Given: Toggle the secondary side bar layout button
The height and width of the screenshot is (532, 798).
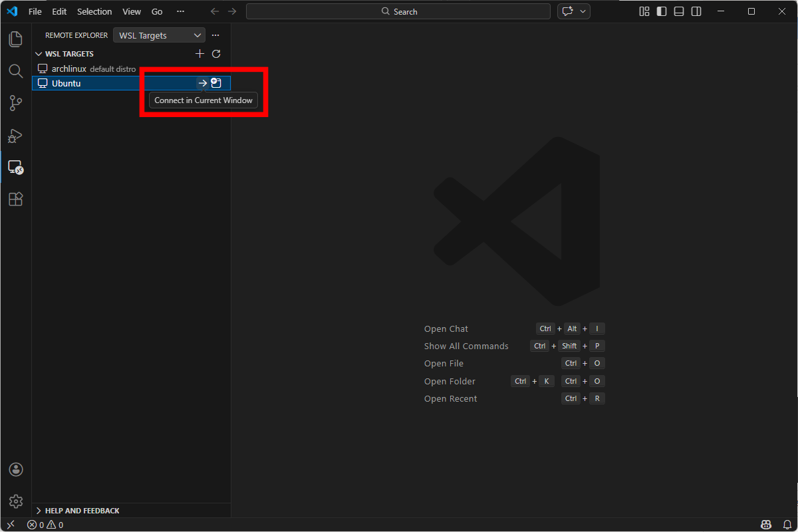Looking at the screenshot, I should pos(696,11).
